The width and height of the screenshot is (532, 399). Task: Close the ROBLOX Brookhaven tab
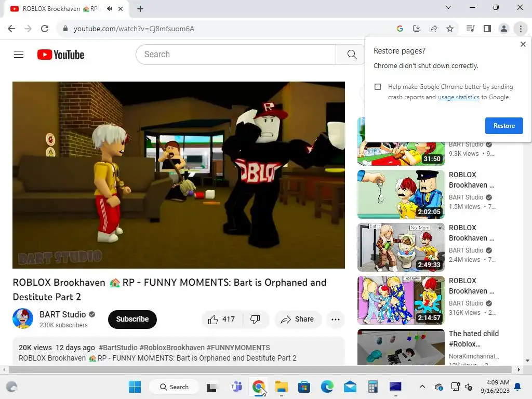(121, 9)
